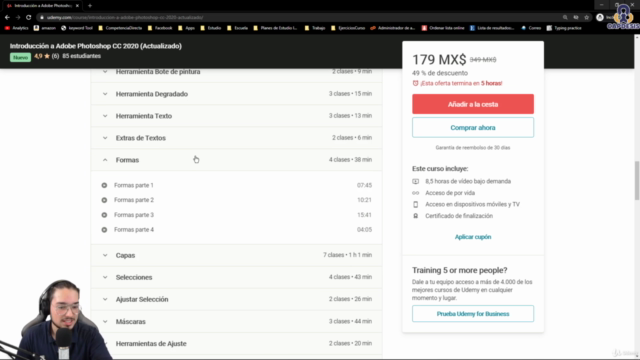Open the Analytics bookmark

[x=17, y=28]
